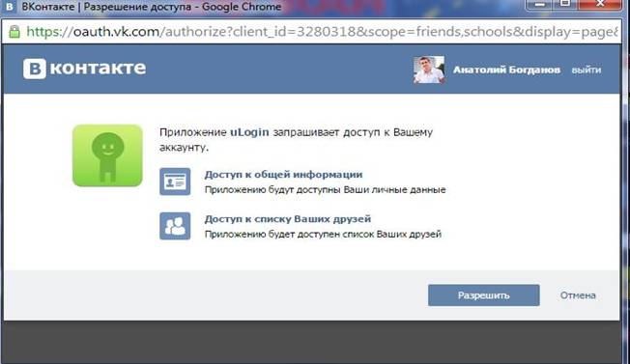Click the VK favicon in title bar
Screen dimensions: 630x364
click(x=9, y=7)
